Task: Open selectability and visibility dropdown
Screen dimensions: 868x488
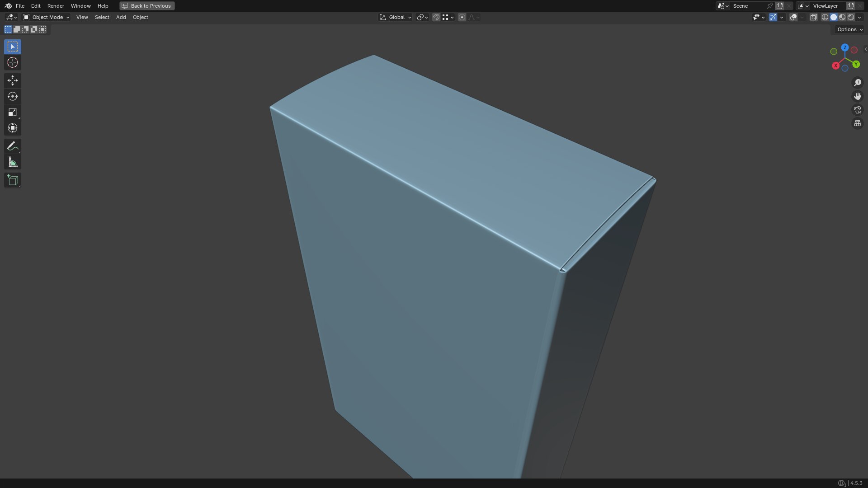Action: [759, 17]
